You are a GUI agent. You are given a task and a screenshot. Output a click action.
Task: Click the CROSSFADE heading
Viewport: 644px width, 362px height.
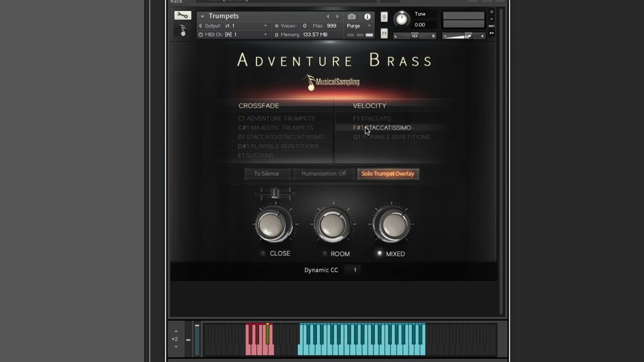coord(259,106)
